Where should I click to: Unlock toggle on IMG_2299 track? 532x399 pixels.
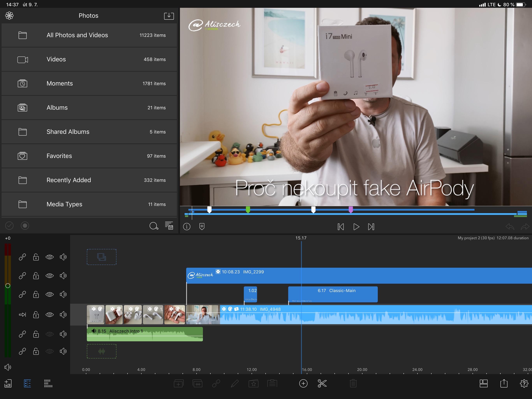(36, 275)
